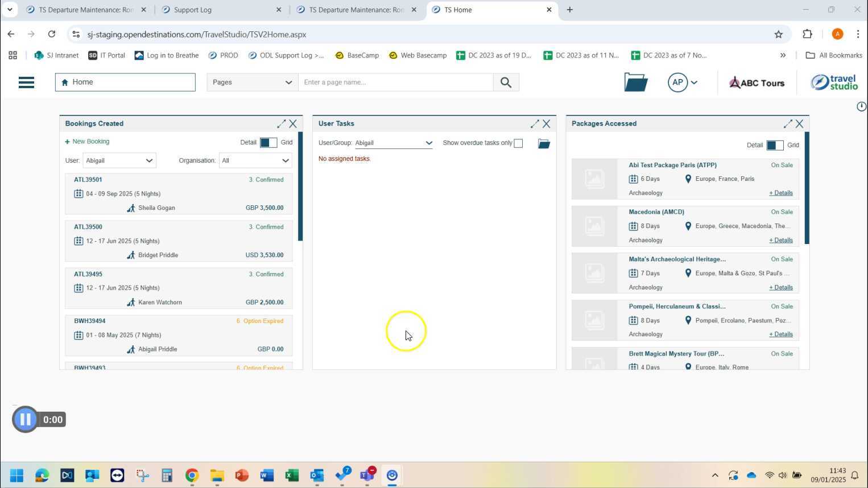Close the User Tasks panel

pos(546,123)
